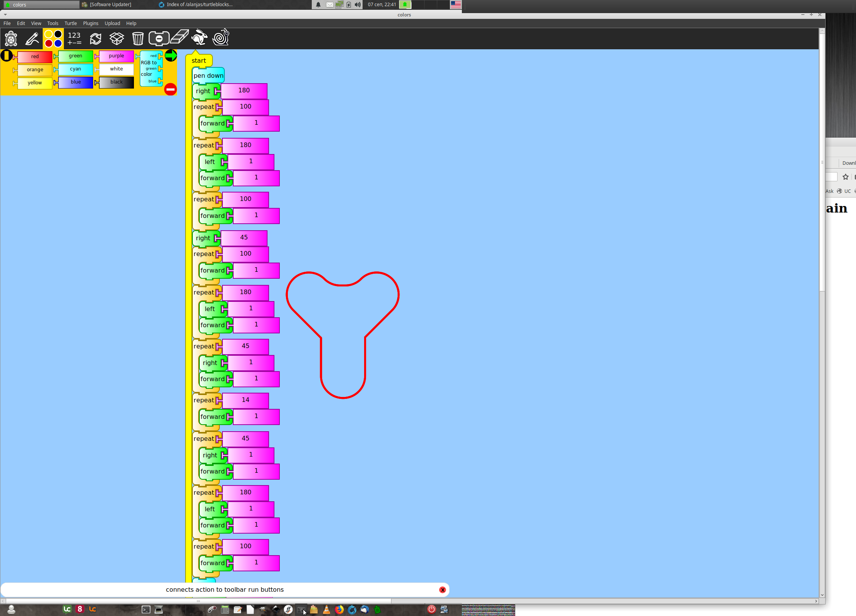Run fast with the rabbit icon

tap(200, 38)
